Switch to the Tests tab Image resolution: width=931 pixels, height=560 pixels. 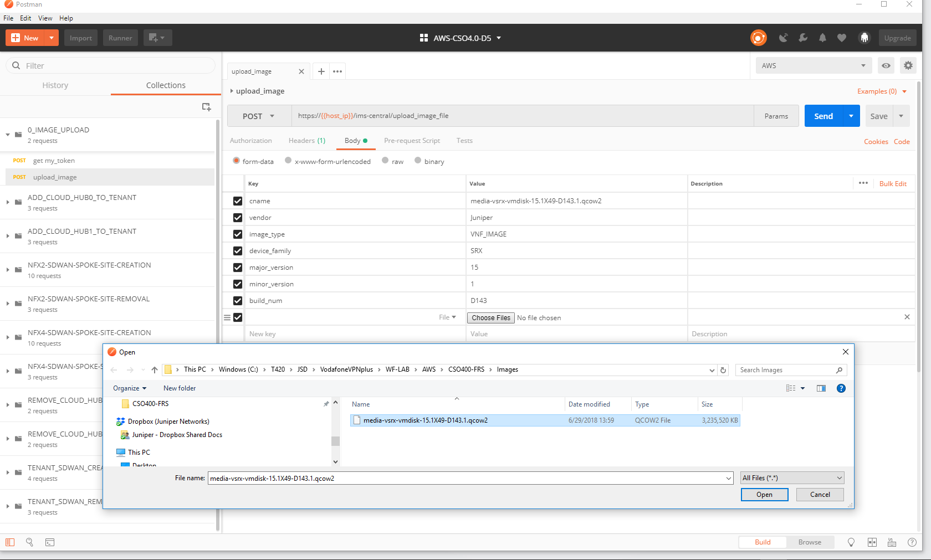click(464, 141)
